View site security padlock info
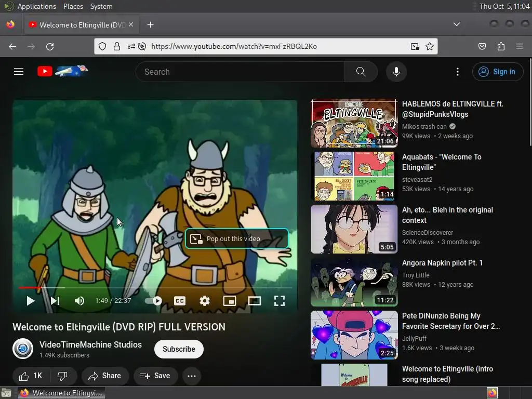This screenshot has height=399, width=532. coord(117,46)
